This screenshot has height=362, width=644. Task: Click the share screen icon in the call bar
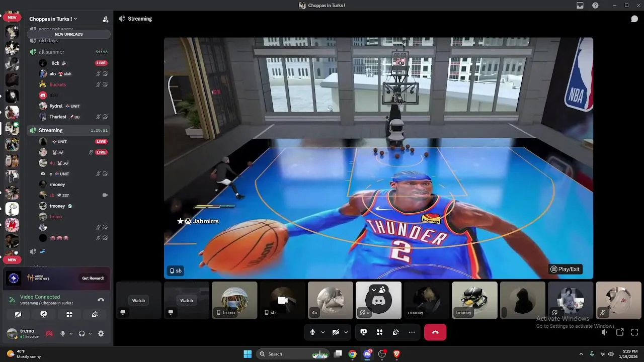coord(364,332)
